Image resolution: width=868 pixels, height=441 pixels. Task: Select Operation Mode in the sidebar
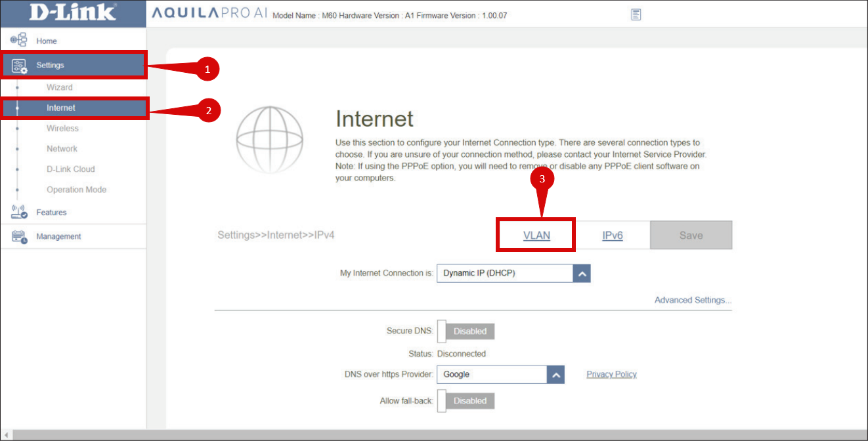pos(76,190)
